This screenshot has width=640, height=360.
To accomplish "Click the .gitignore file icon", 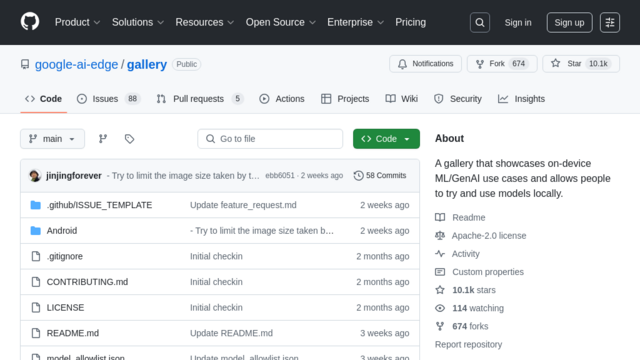I will pos(36,256).
